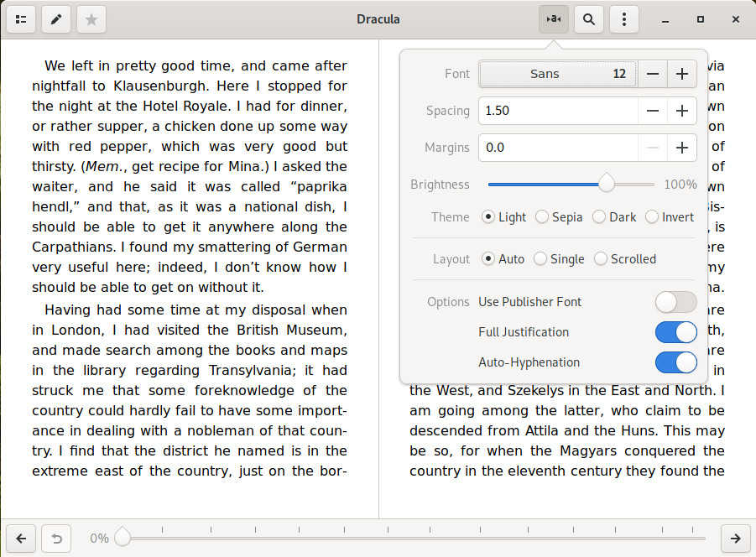Go to the next page with the right arrow
Screen dimensions: 756x557
click(735, 539)
